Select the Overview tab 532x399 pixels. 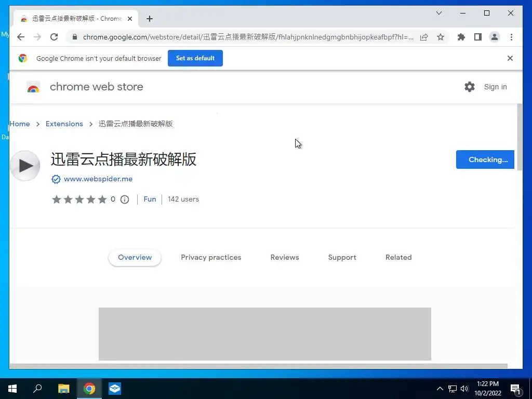135,257
